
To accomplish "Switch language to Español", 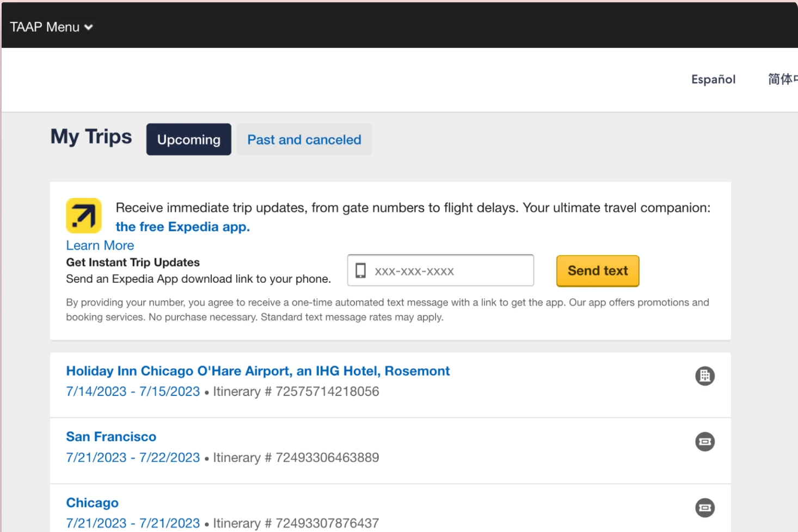I will point(713,79).
